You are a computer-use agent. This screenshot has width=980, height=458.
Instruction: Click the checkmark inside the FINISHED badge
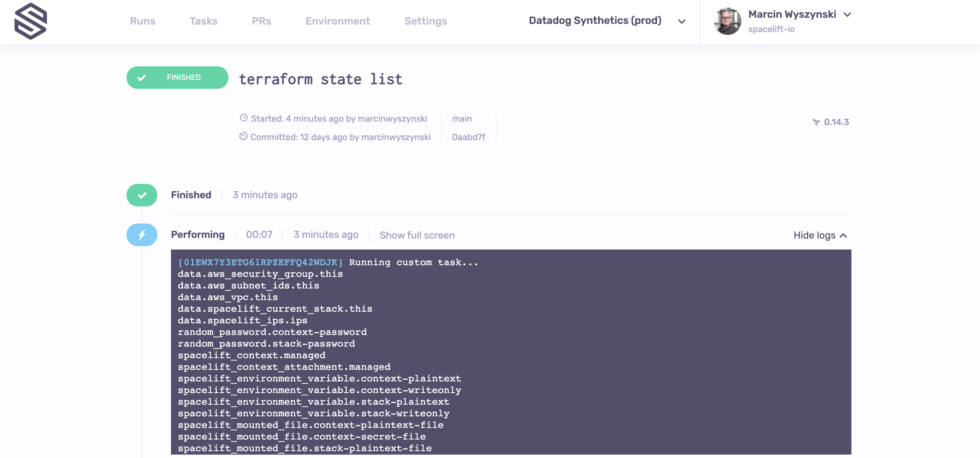tap(142, 78)
